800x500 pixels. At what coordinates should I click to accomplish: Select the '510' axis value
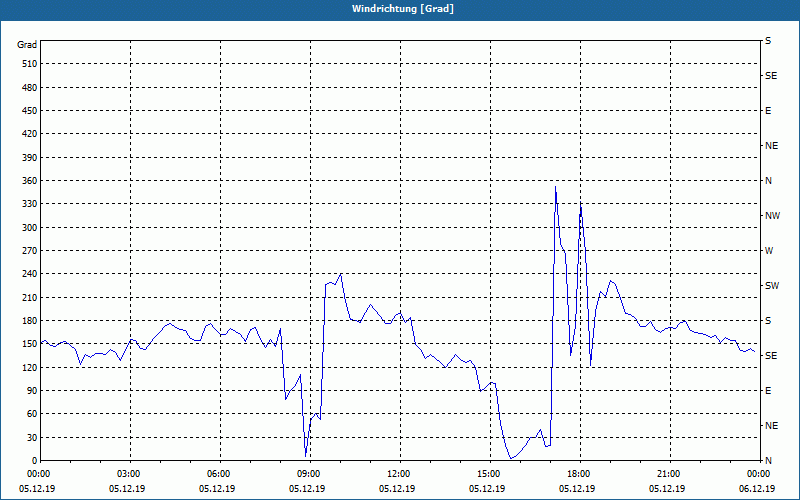click(x=29, y=64)
